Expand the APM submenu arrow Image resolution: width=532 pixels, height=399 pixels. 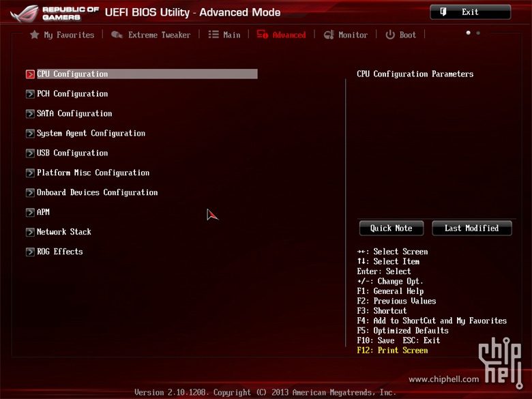[30, 212]
